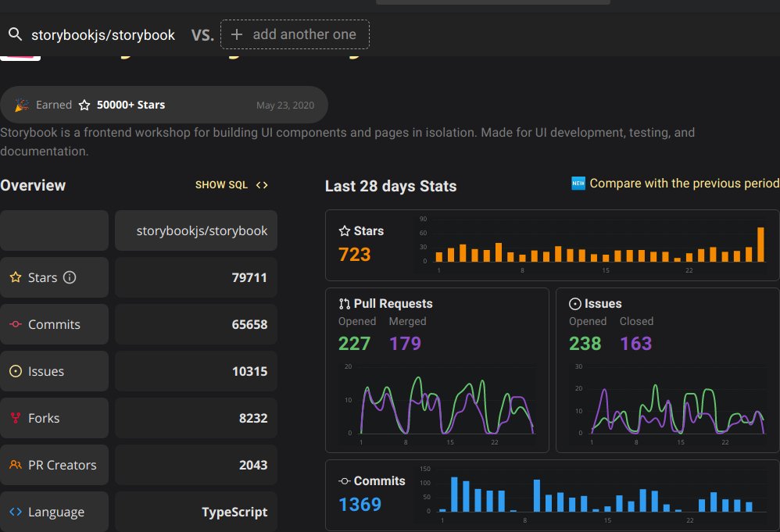This screenshot has height=532, width=780.
Task: Click the purple 163 closed issues value
Action: tap(635, 344)
